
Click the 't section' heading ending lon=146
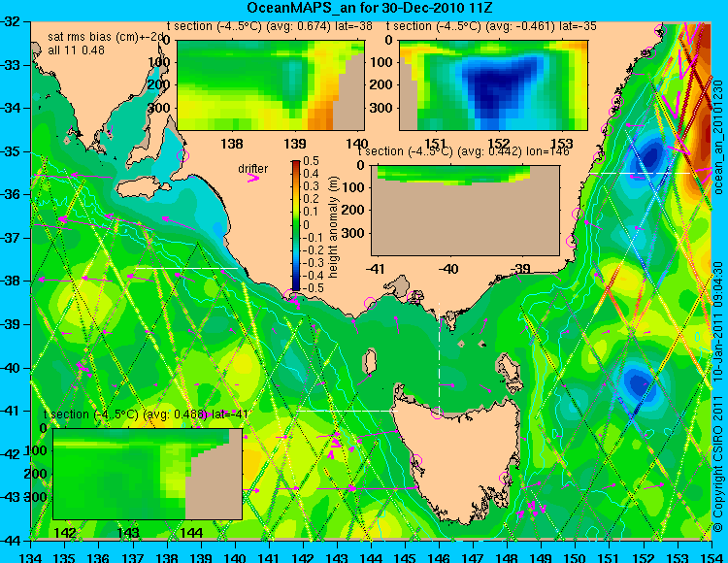click(x=463, y=151)
